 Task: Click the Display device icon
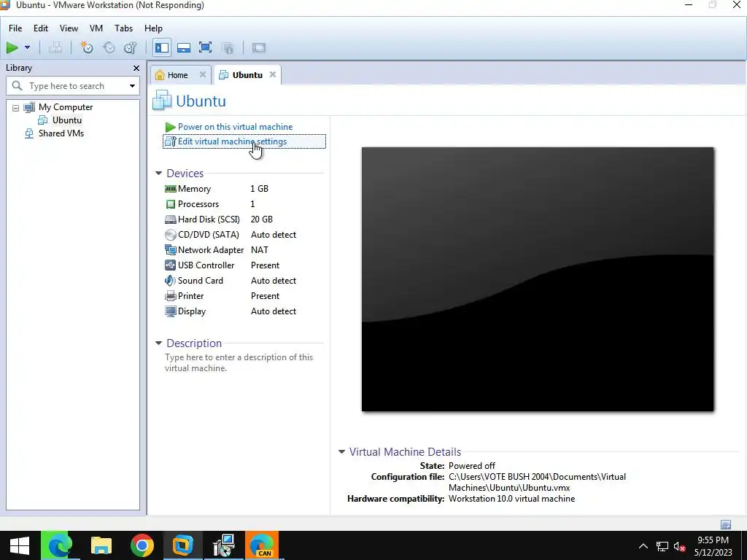pos(170,311)
